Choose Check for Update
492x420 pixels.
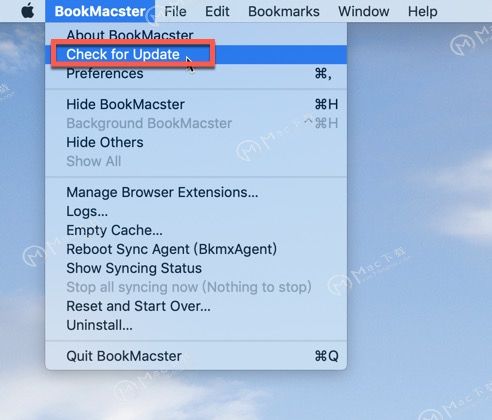(x=196, y=54)
